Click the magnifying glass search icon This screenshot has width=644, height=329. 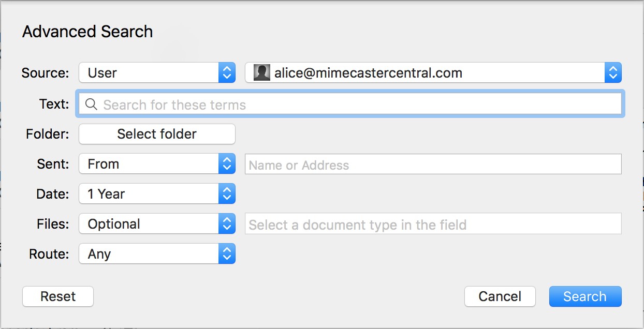92,104
